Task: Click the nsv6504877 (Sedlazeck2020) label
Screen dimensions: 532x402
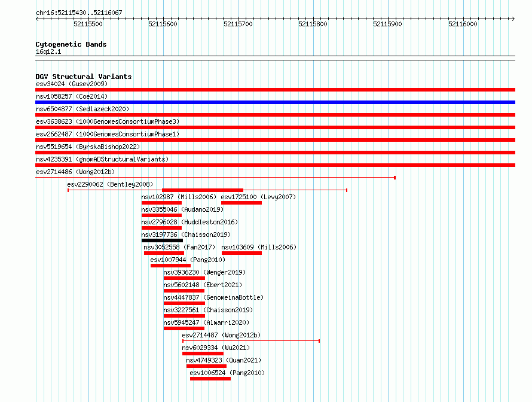Action: (x=82, y=109)
